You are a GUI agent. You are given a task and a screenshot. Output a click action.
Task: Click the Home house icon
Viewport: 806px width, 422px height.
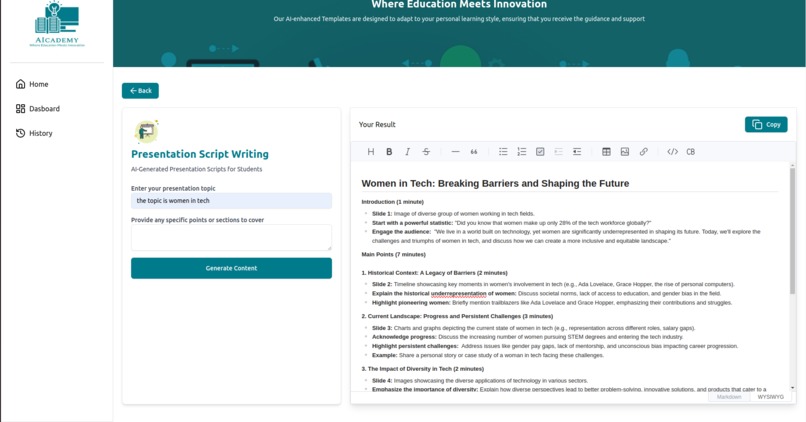(x=21, y=84)
